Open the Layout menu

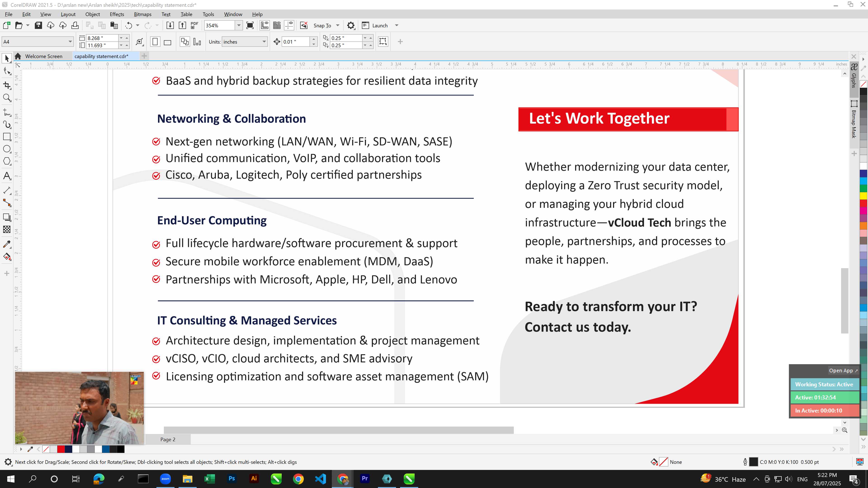point(68,14)
